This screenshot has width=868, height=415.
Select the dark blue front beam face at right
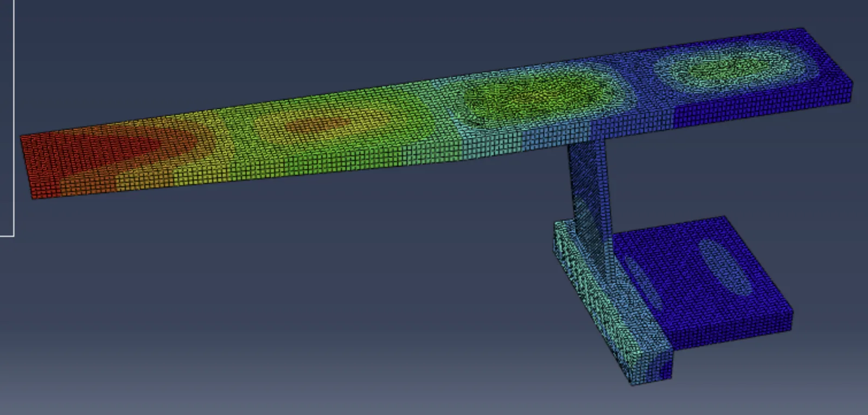759,111
